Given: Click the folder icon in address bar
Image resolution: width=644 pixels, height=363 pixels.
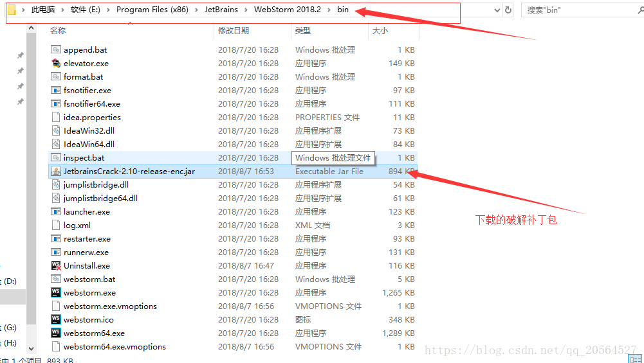Looking at the screenshot, I should click(12, 10).
